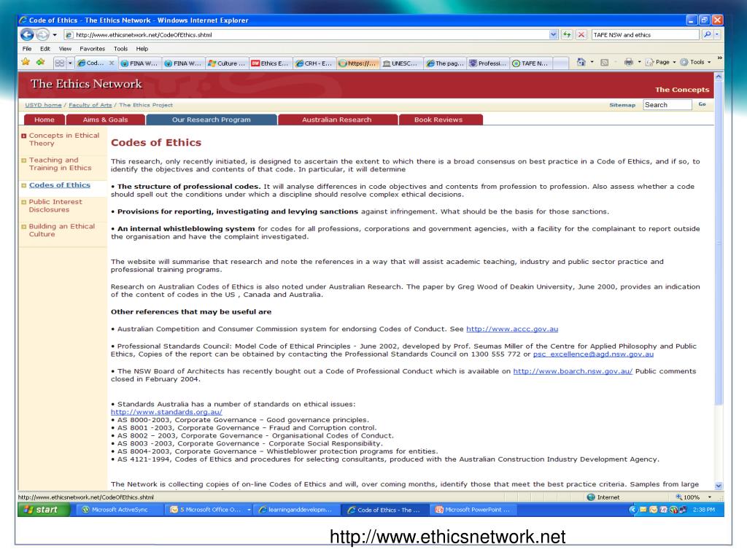Show Quick Tabs thumbnail view icon
Viewport: 747px width, 560px height.
[60, 63]
